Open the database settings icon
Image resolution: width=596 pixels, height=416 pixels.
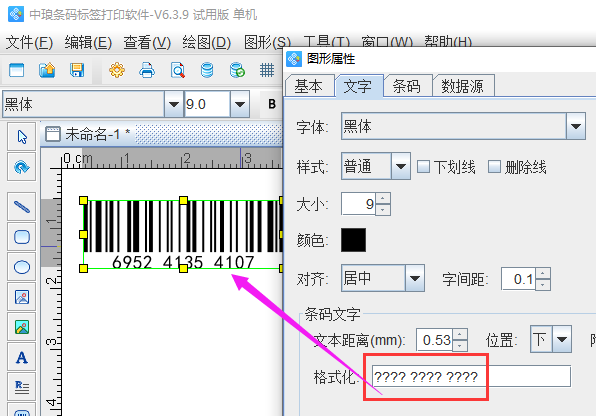click(x=207, y=70)
